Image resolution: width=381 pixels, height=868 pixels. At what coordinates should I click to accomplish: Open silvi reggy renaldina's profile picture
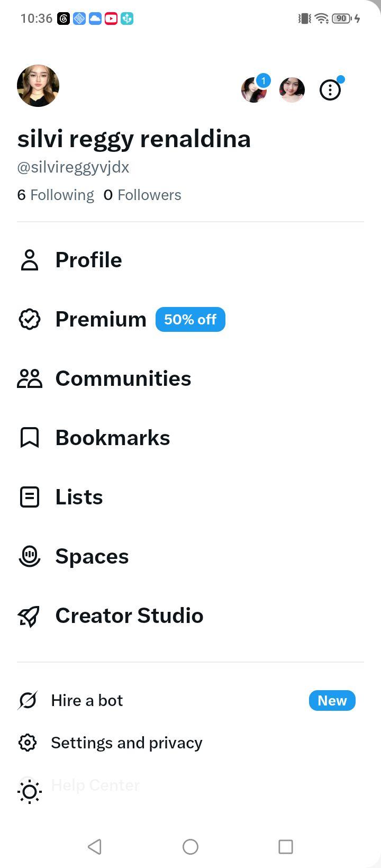coord(38,86)
